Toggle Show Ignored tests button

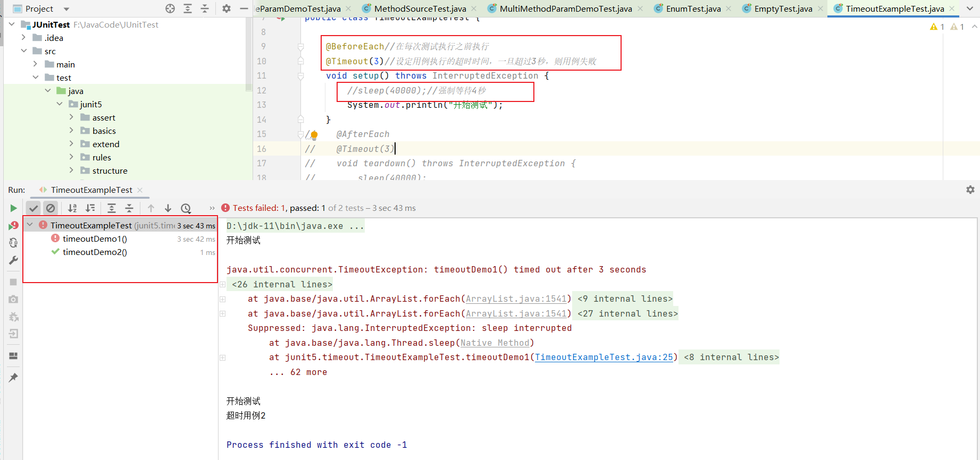[x=51, y=208]
